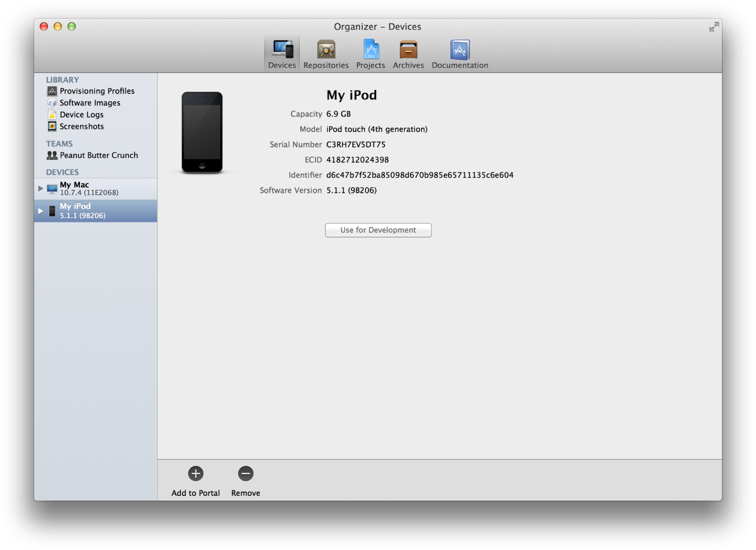756x550 pixels.
Task: Click the Peanut Butter Crunch team icon
Action: [52, 155]
